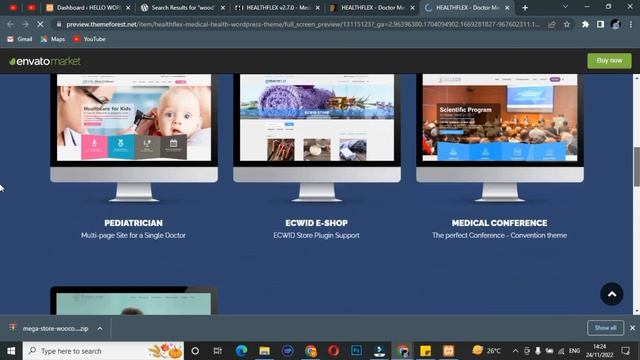The width and height of the screenshot is (640, 360).
Task: Click the Buy now button
Action: 609,61
